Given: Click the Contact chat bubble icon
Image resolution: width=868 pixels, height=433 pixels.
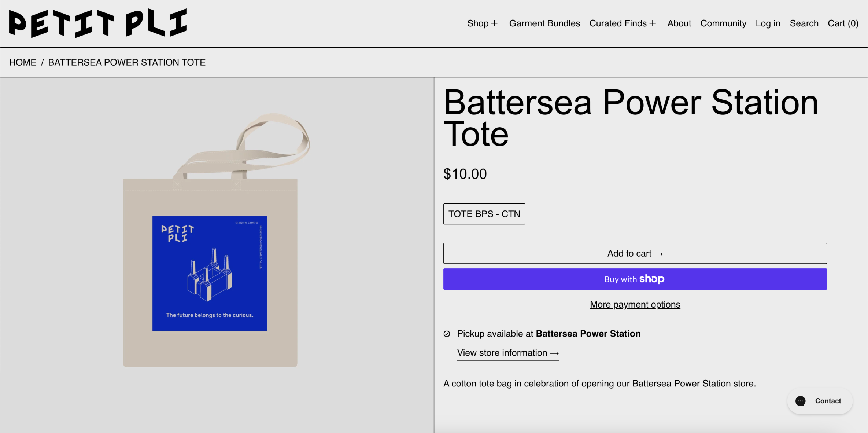Looking at the screenshot, I should click(800, 401).
